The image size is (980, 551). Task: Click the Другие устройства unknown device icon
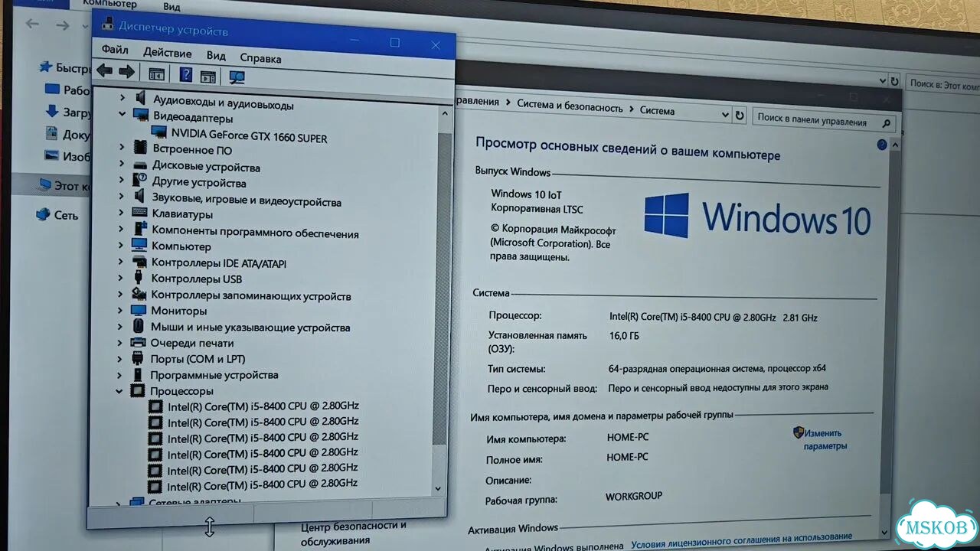139,181
